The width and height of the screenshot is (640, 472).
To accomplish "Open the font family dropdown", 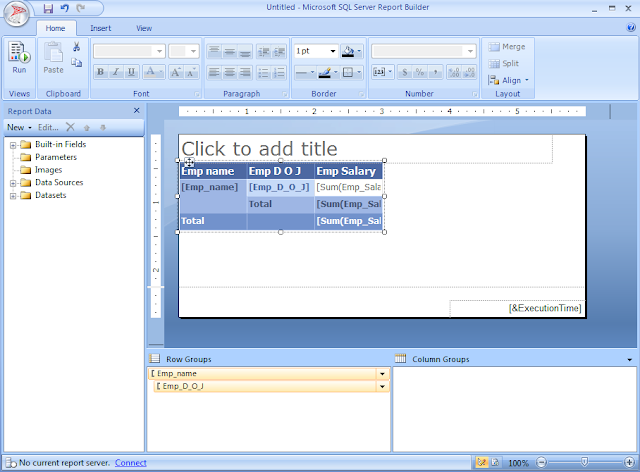I will [x=159, y=51].
